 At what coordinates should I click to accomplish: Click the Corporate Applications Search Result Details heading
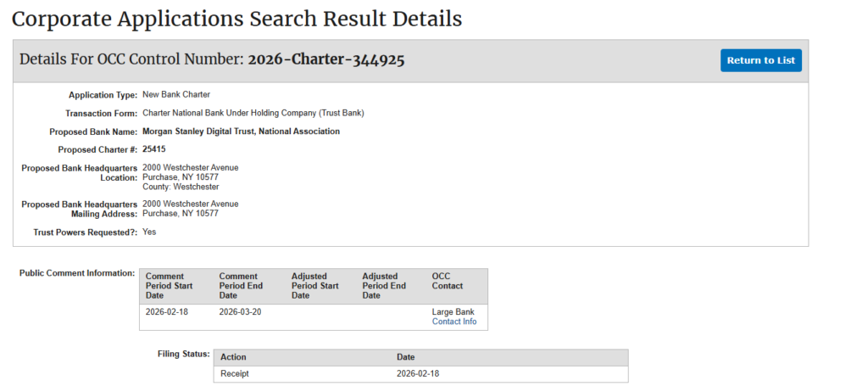click(x=236, y=18)
